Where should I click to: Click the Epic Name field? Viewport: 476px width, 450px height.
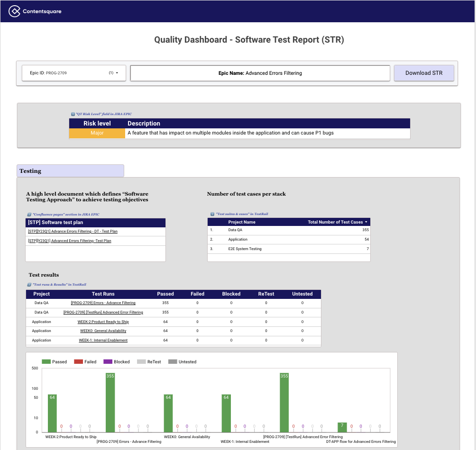click(x=260, y=72)
